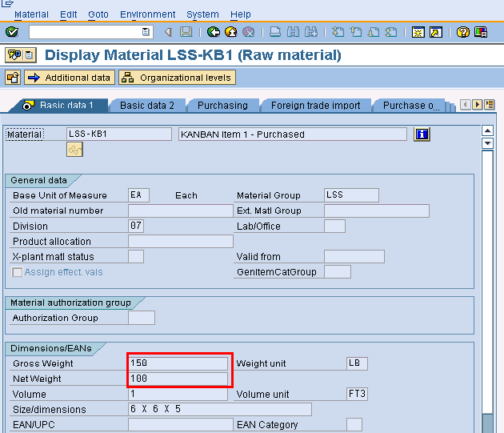The image size is (504, 433).
Task: Click the Base Unit of Measure field
Action: pos(138,195)
